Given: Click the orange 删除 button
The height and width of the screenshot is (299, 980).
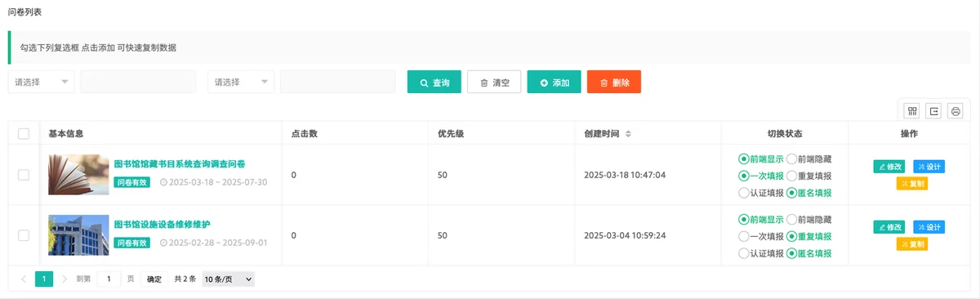Looking at the screenshot, I should pos(614,83).
